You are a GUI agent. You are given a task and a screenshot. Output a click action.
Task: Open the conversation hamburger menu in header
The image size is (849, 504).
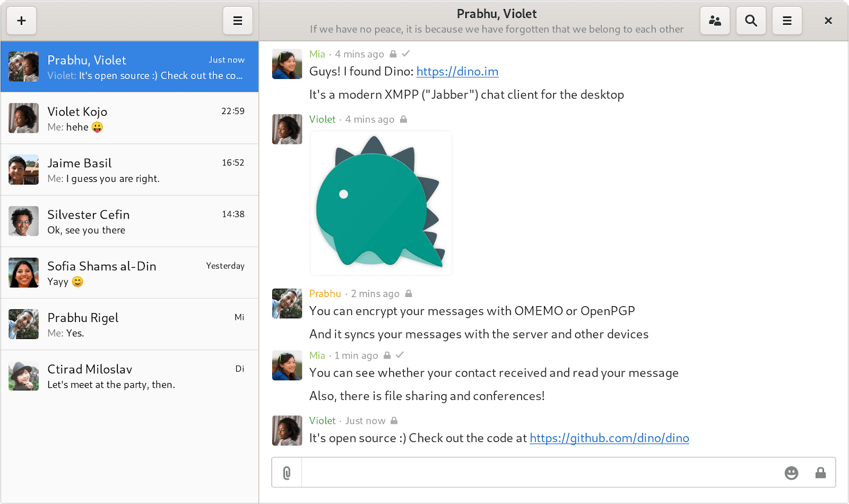[x=787, y=21]
